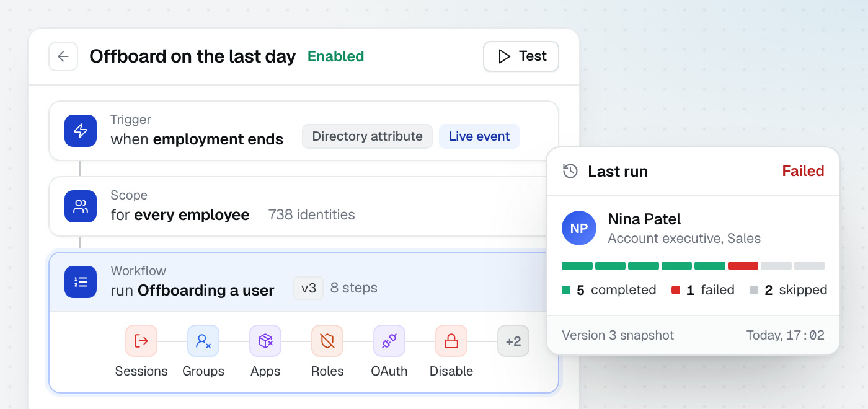Click the back arrow button
This screenshot has width=868, height=409.
[x=63, y=56]
